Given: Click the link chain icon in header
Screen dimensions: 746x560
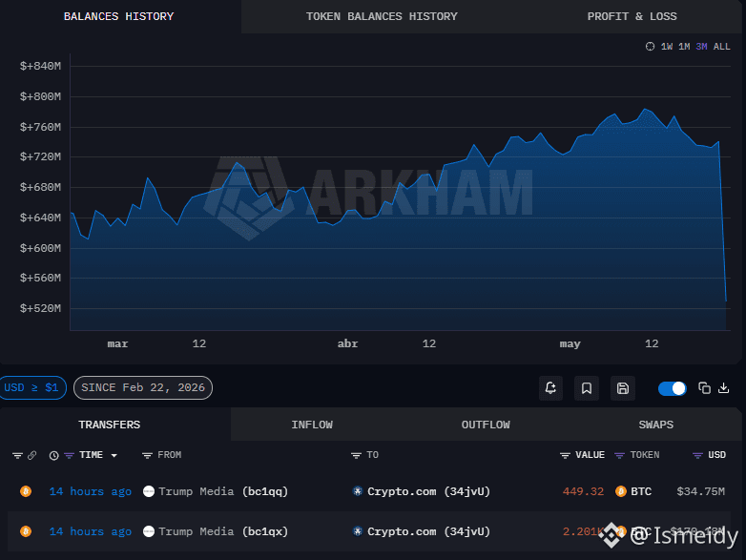Looking at the screenshot, I should click(x=31, y=455).
